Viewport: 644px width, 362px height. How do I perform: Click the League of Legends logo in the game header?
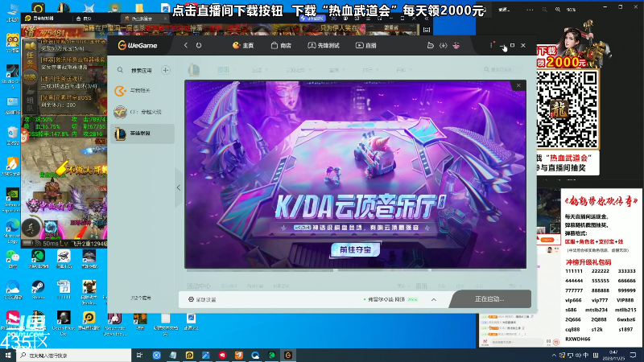pos(194,70)
